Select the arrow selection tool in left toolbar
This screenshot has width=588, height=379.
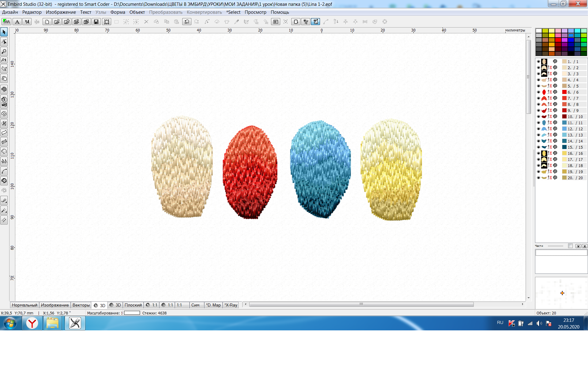pyautogui.click(x=4, y=32)
